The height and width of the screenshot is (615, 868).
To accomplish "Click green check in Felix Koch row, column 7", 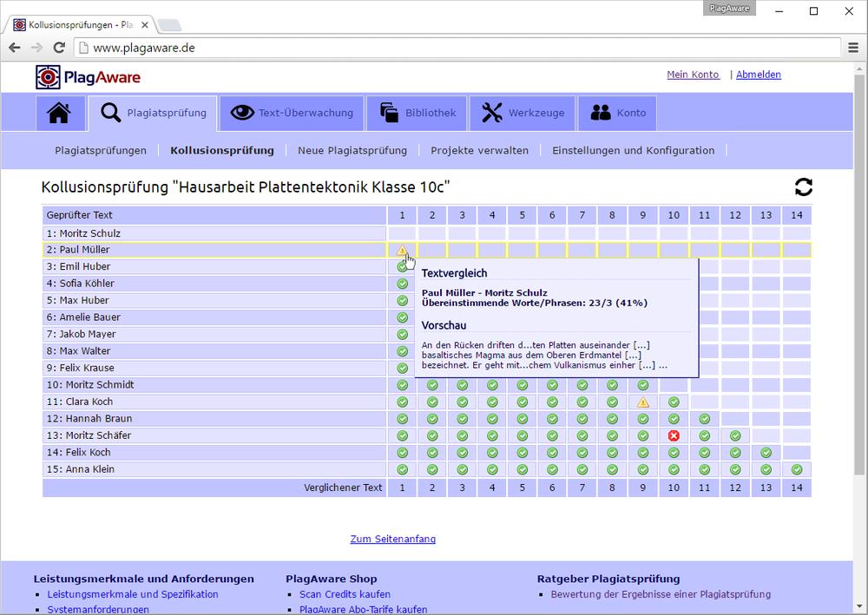I will (x=582, y=453).
